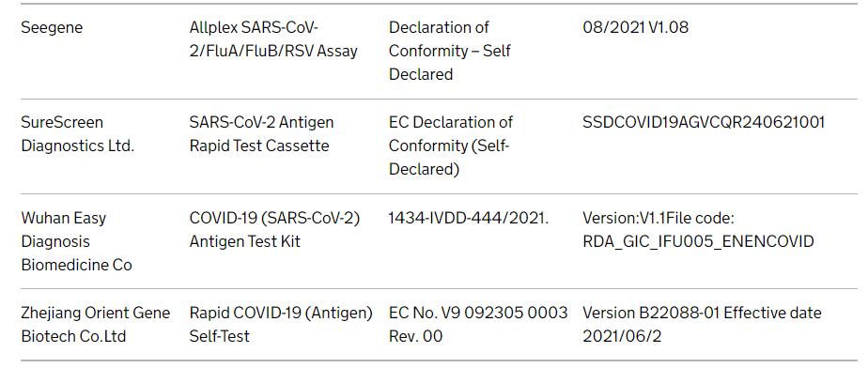
Task: Click RDA_GIC_IFU005_ENENCOVID file code
Action: point(698,242)
